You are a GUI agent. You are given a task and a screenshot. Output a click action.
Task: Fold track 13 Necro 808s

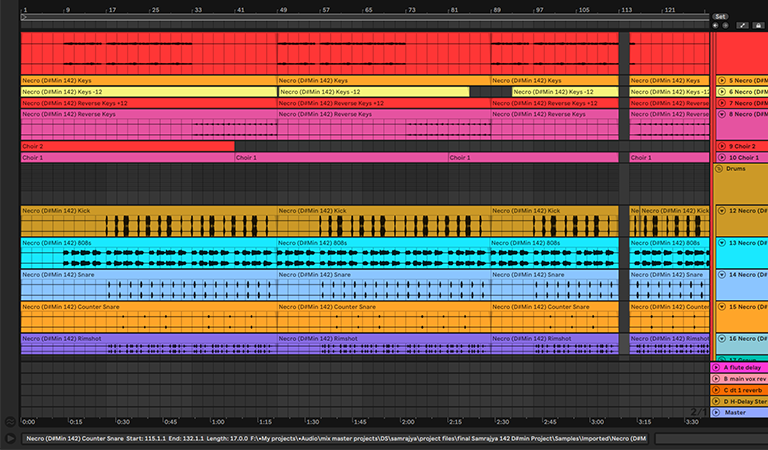click(721, 242)
